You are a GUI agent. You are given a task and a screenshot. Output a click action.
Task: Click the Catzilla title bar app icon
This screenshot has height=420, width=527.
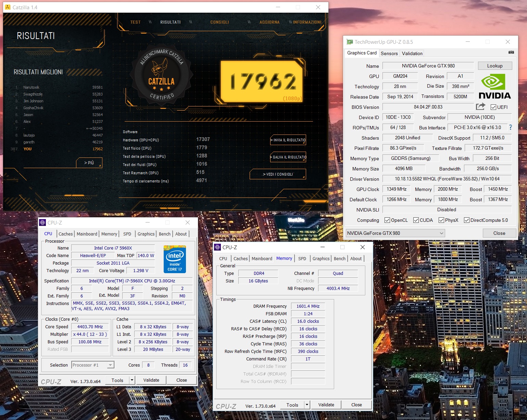[x=8, y=7]
